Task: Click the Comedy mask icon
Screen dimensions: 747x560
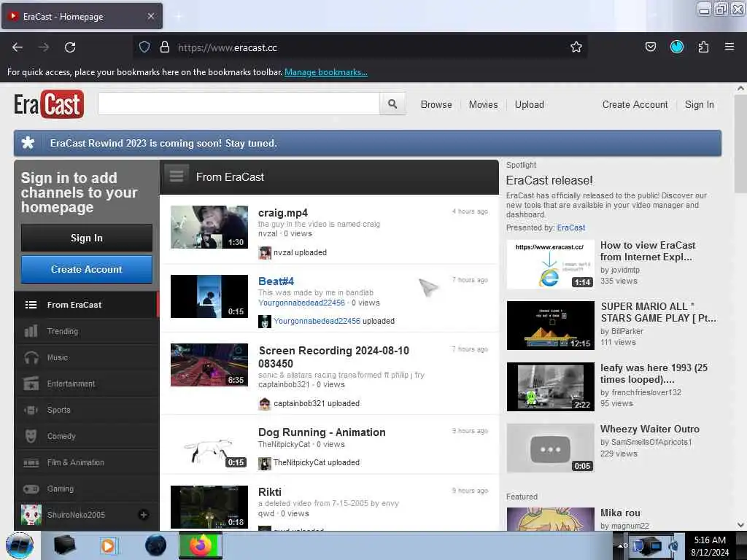Action: tap(31, 436)
